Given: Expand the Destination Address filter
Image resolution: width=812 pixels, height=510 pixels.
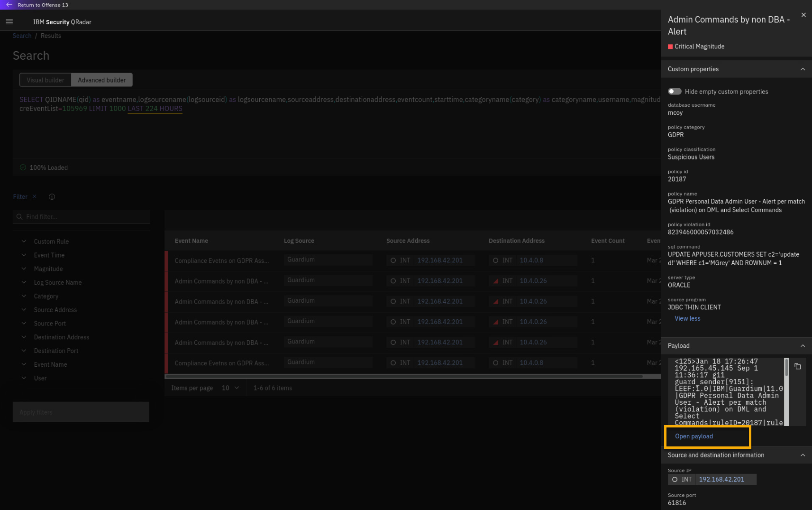Looking at the screenshot, I should pos(24,337).
